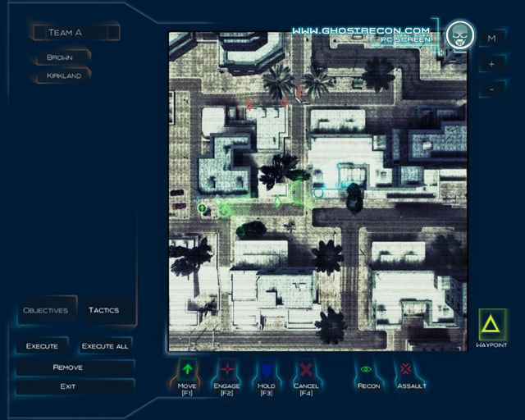Viewport: 525px width, 420px height.
Task: Activate the Hold shield icon
Action: click(x=266, y=369)
